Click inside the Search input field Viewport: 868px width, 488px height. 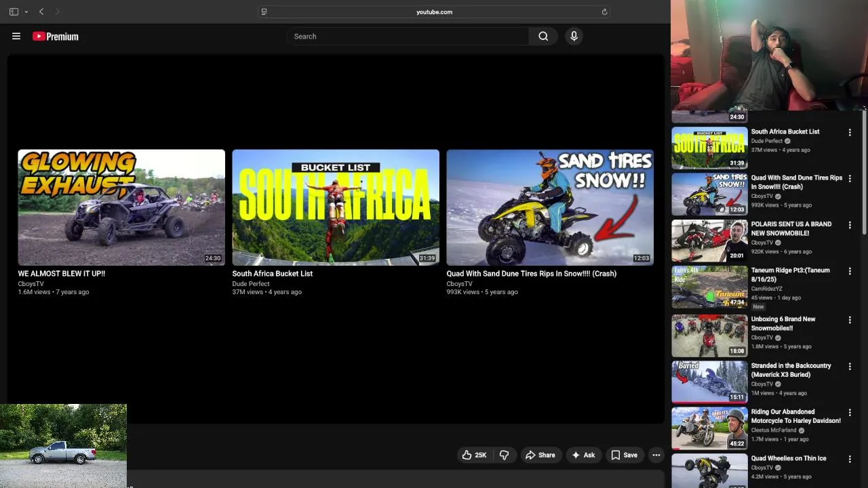point(408,37)
